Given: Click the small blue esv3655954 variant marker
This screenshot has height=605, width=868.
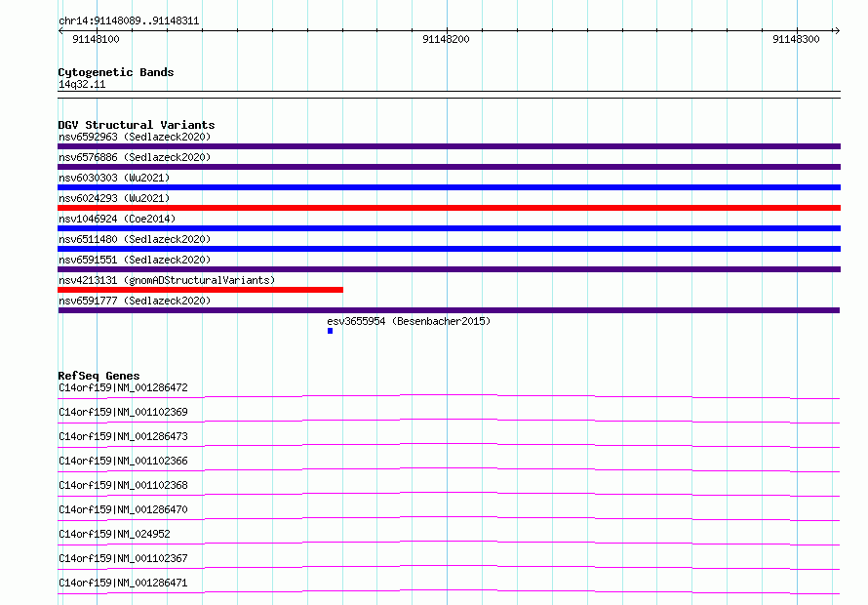Looking at the screenshot, I should (x=330, y=331).
